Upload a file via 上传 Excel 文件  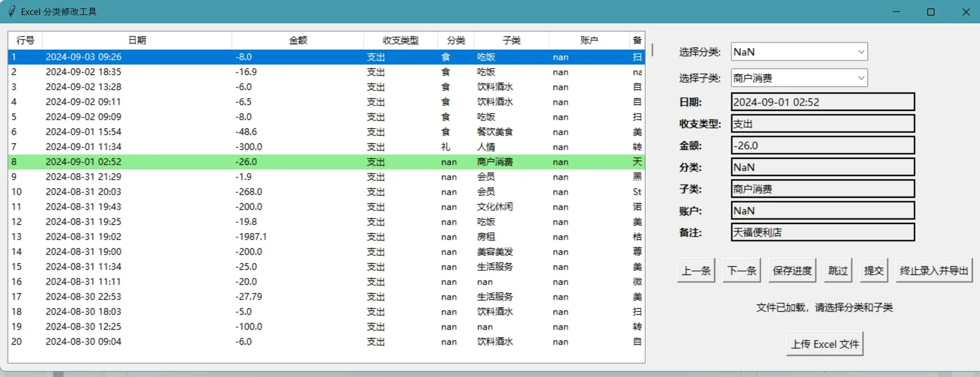click(824, 344)
